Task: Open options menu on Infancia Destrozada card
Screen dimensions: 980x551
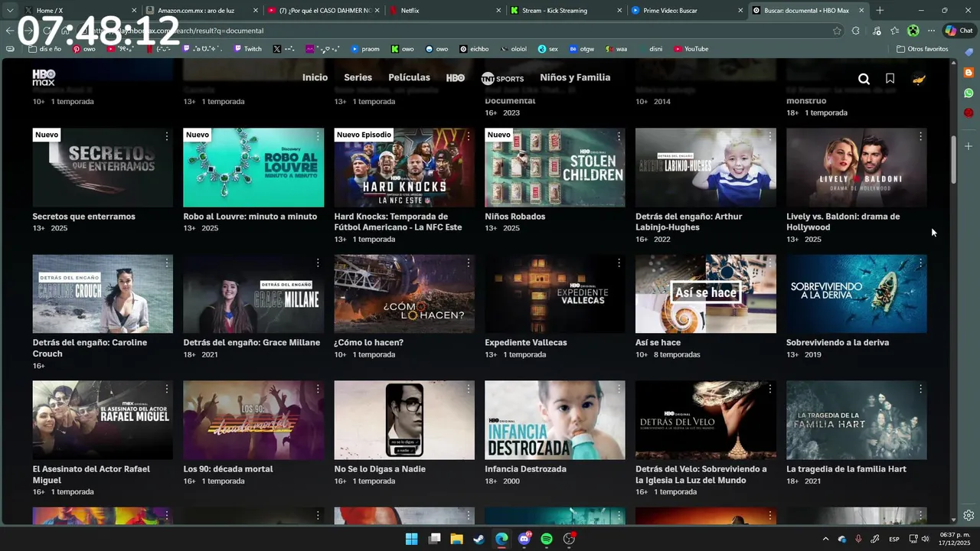Action: click(619, 389)
